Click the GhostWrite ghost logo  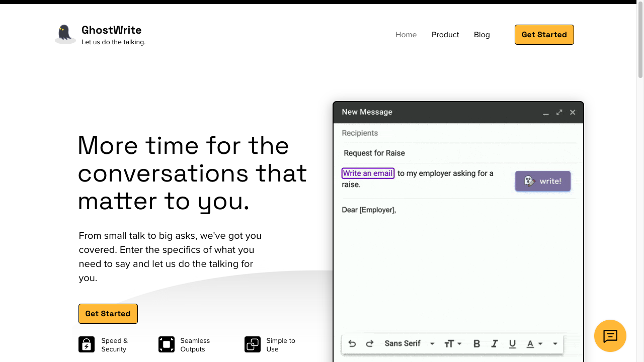point(65,34)
